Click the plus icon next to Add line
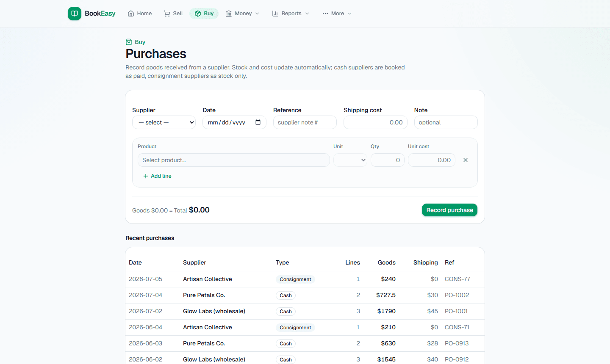610x364 pixels. pos(146,176)
